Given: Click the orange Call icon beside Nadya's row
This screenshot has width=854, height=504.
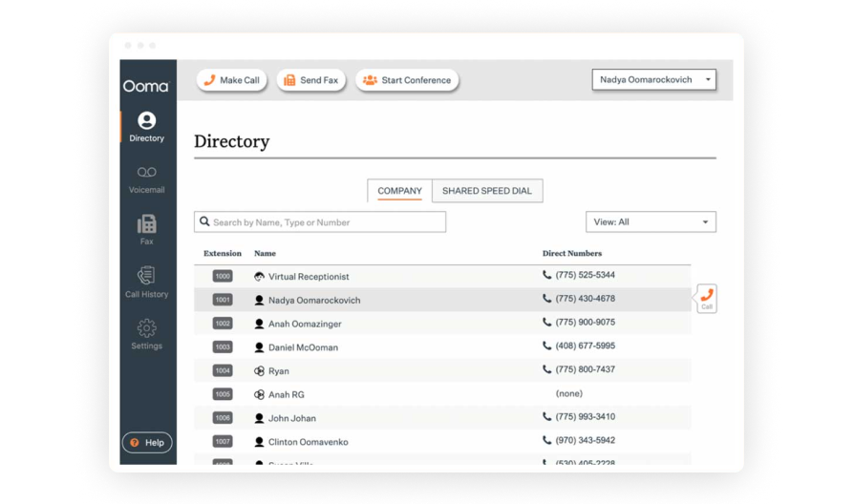Looking at the screenshot, I should [x=706, y=299].
